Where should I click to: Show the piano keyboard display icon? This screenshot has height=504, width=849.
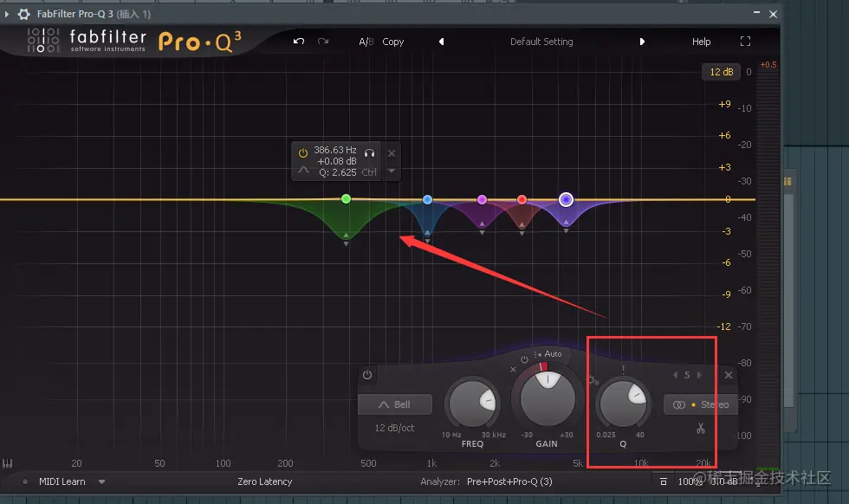tap(8, 463)
